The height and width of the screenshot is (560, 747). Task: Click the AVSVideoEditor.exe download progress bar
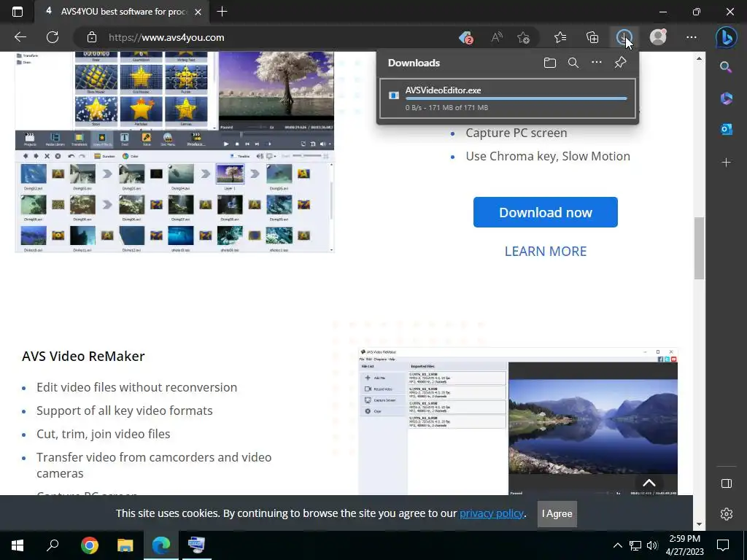tap(516, 98)
